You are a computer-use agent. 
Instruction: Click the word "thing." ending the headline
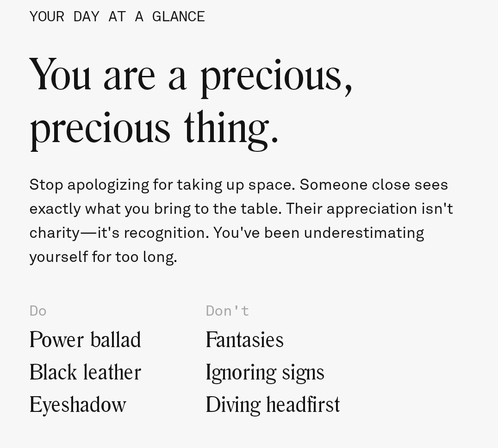pyautogui.click(x=231, y=129)
